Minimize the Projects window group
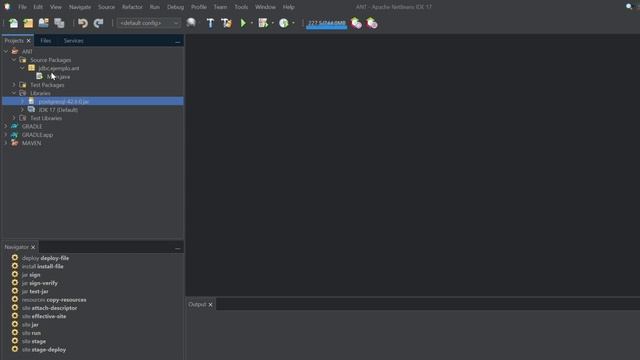This screenshot has height=360, width=640. tap(178, 41)
